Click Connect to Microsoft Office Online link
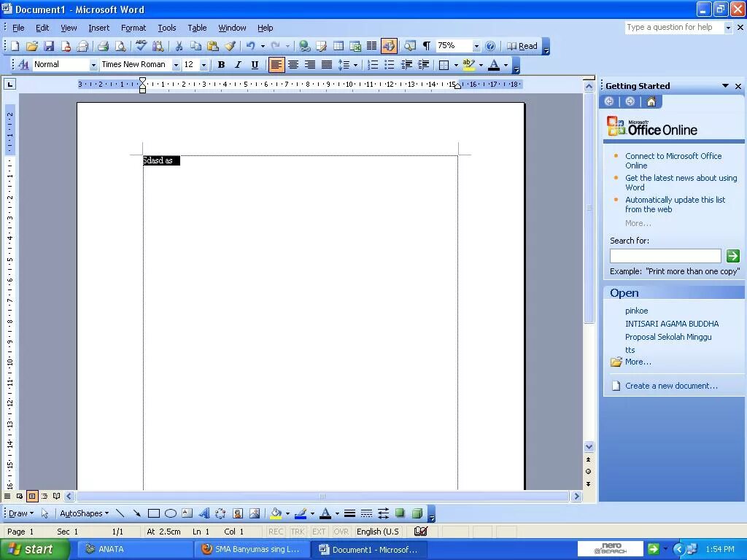This screenshot has height=560, width=747. [x=673, y=161]
